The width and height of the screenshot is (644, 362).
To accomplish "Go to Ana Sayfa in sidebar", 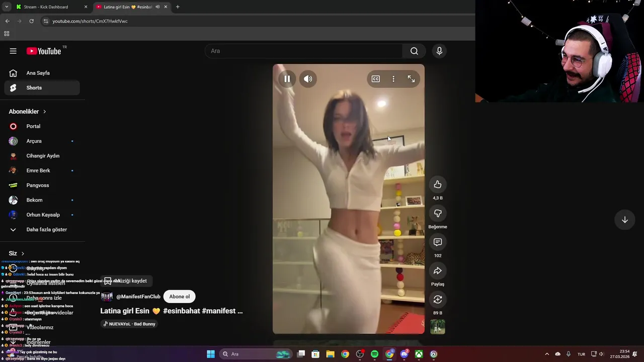I will tap(43, 73).
